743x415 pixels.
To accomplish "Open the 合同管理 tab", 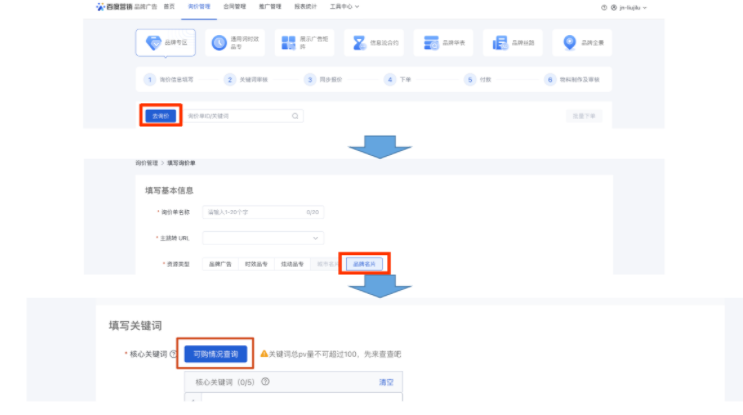I will pyautogui.click(x=235, y=7).
